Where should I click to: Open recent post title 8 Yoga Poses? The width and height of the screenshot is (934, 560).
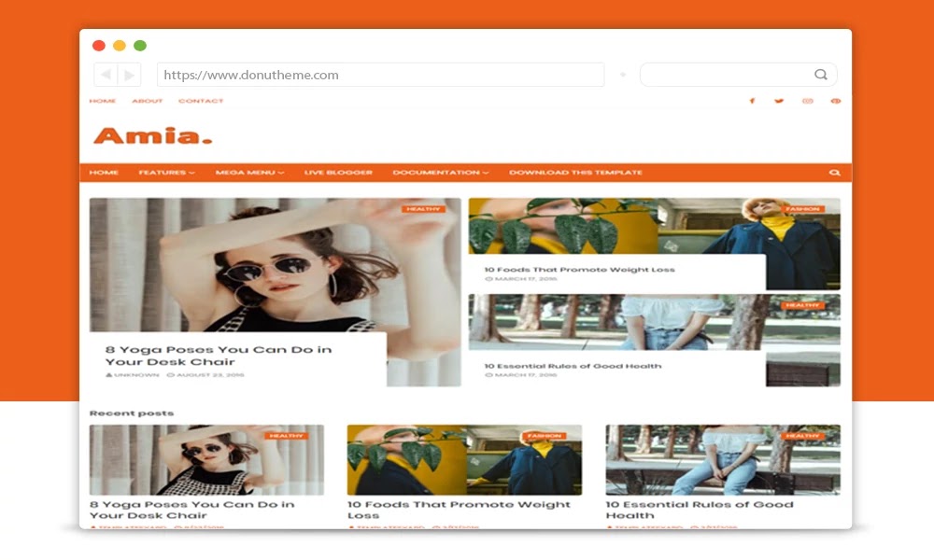click(192, 510)
